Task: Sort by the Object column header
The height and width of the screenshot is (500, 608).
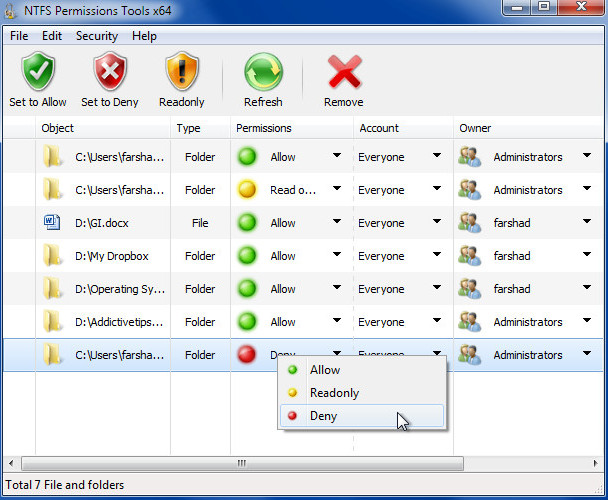Action: coord(103,128)
